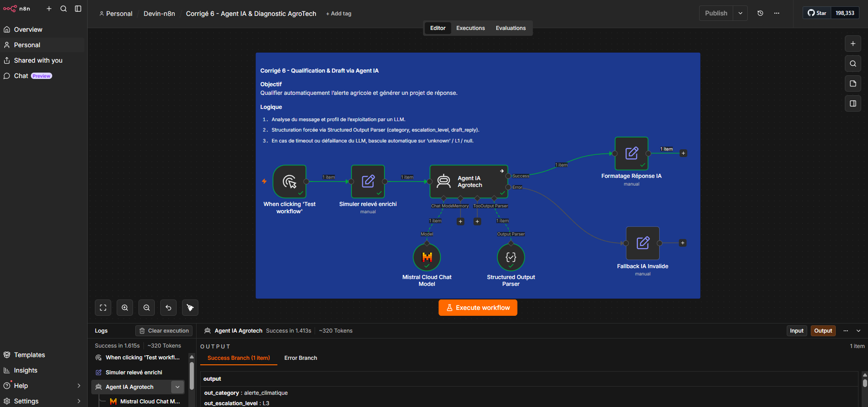The height and width of the screenshot is (407, 868).
Task: Add a sticky note on the canvas
Action: pos(853,83)
